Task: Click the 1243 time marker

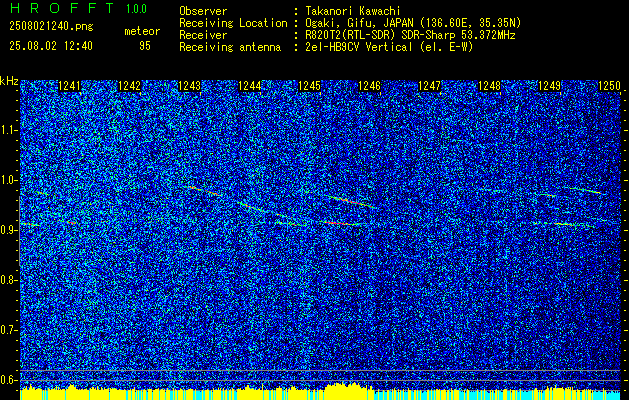Action: [x=189, y=86]
